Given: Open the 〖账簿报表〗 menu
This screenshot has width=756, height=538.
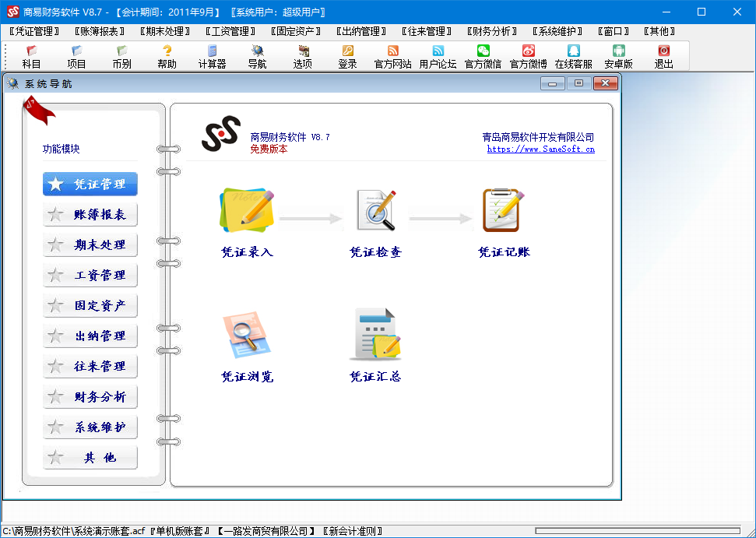Looking at the screenshot, I should [100, 31].
